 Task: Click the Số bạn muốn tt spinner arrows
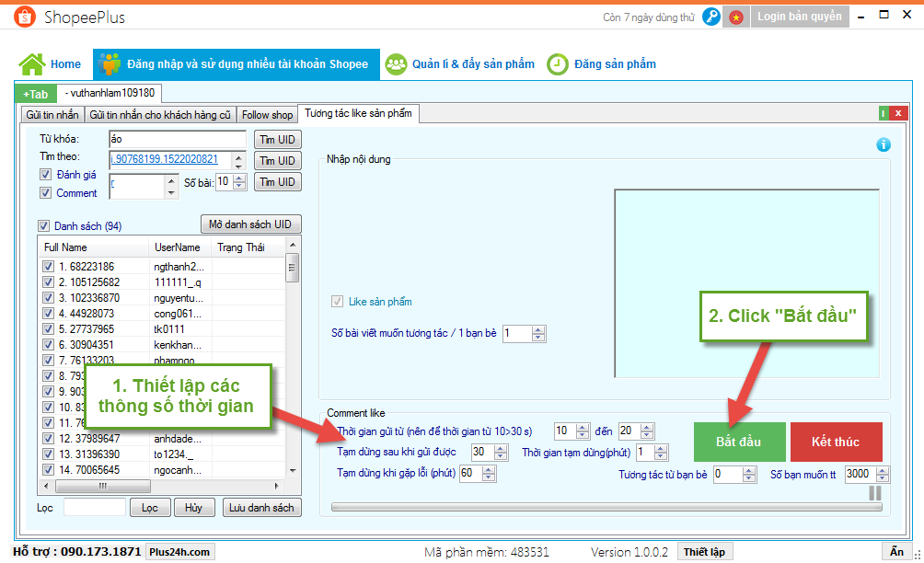(884, 475)
